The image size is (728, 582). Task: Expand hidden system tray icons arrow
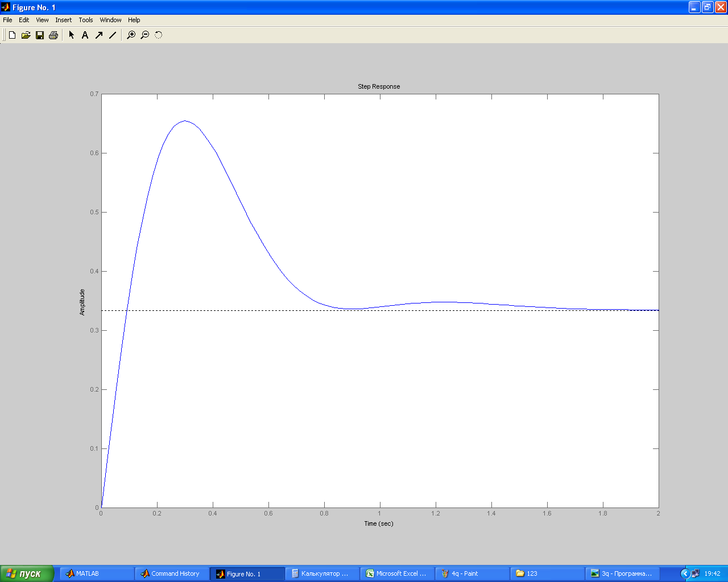685,573
